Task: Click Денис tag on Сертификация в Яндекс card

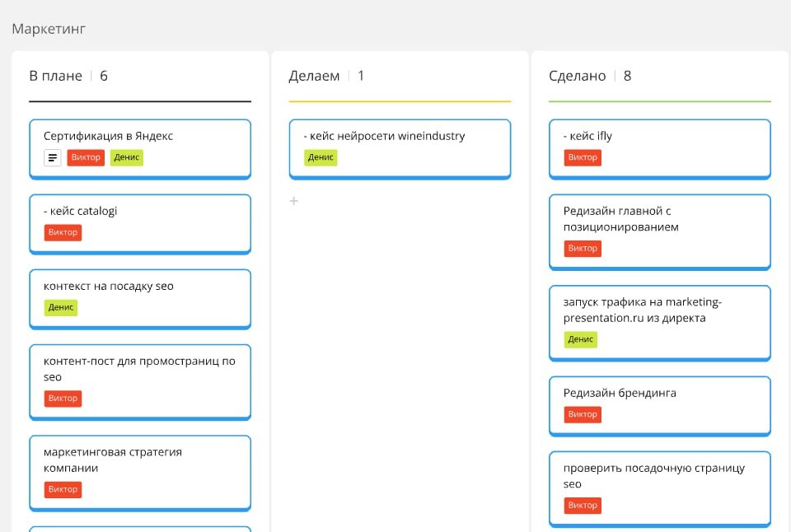Action: coord(127,157)
